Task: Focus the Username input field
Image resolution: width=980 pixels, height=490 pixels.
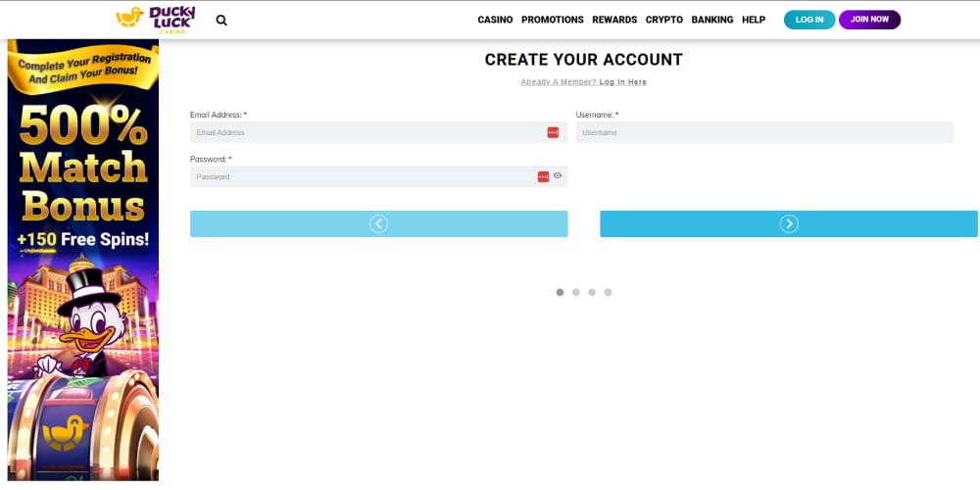Action: [764, 132]
